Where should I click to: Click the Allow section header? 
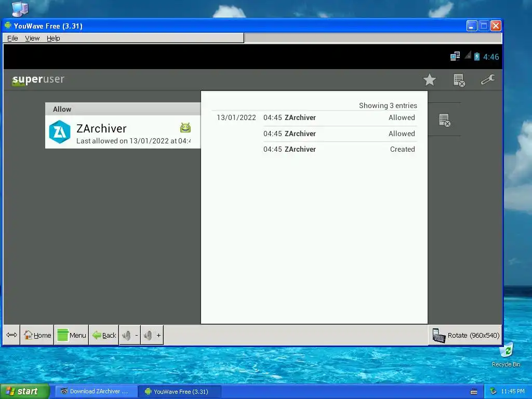point(123,109)
